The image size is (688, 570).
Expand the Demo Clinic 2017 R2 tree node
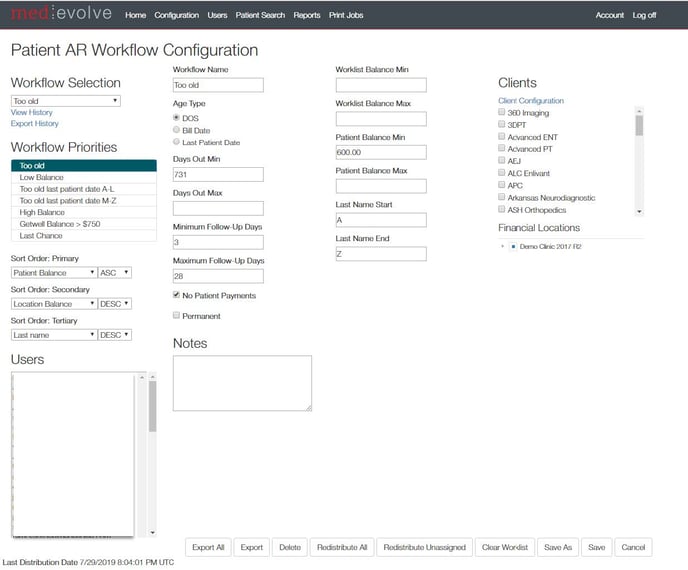(x=502, y=246)
